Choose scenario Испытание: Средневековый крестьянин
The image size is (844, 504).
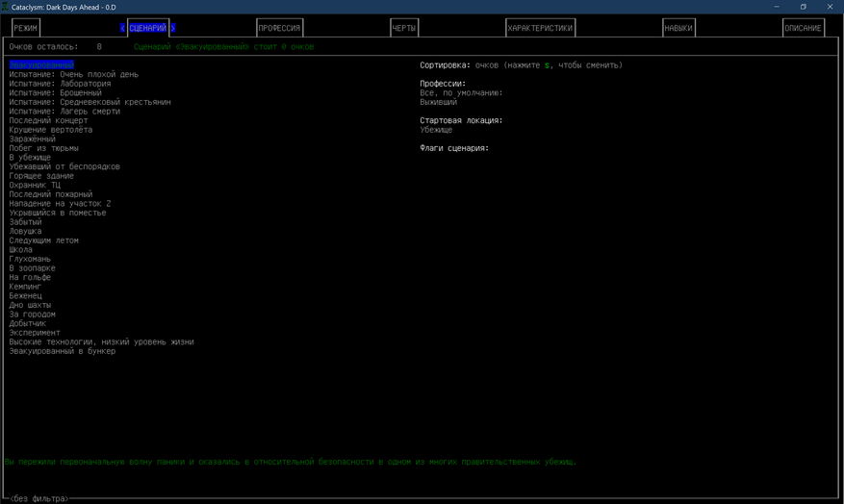90,102
